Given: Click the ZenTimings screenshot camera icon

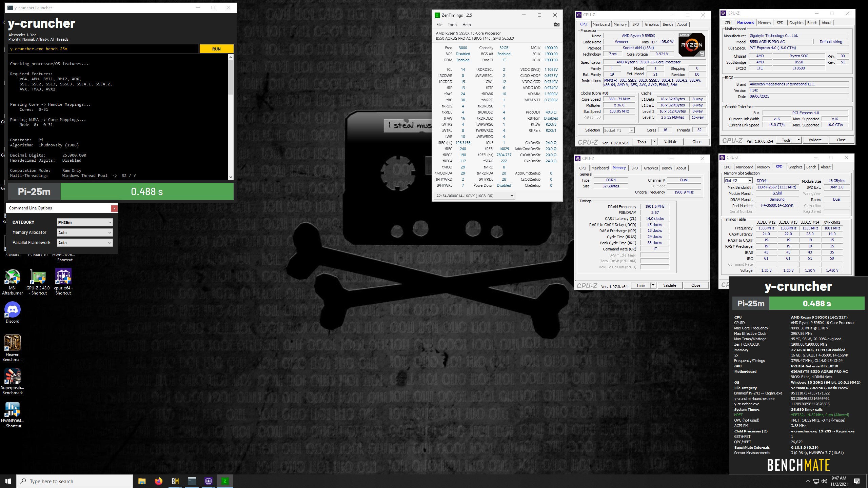Looking at the screenshot, I should pyautogui.click(x=556, y=24).
